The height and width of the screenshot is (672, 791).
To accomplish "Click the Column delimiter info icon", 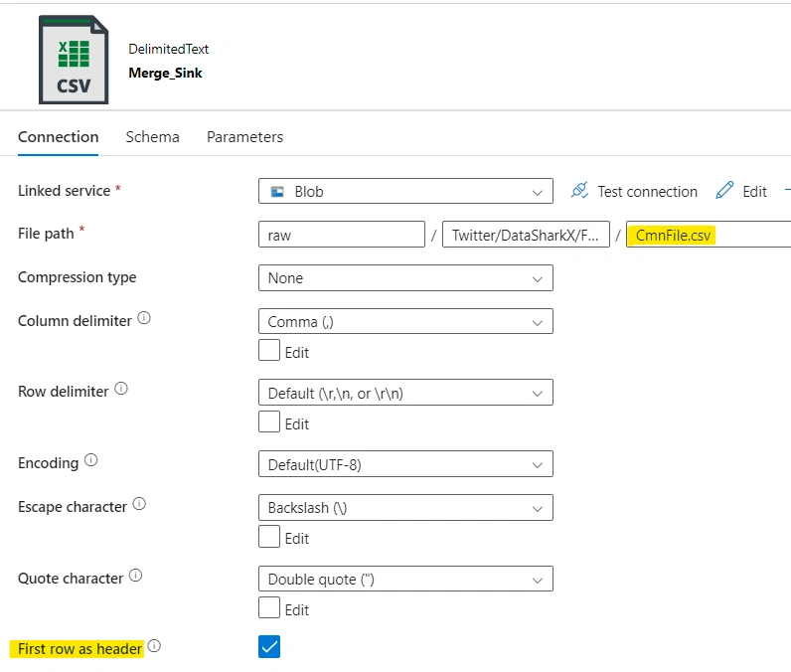I will pos(144,318).
